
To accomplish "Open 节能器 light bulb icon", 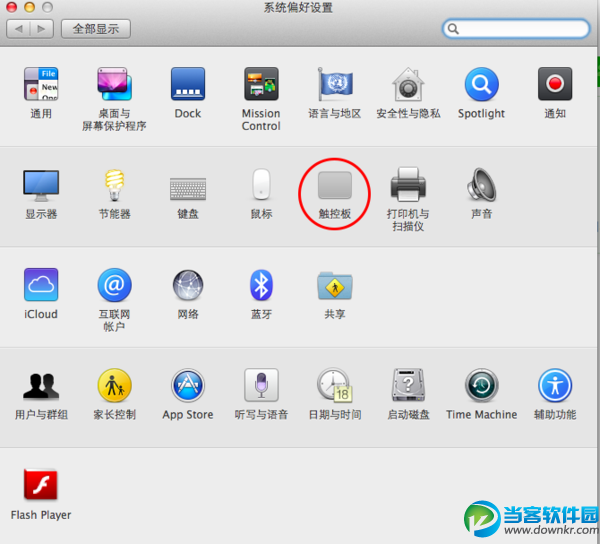I will 114,185.
